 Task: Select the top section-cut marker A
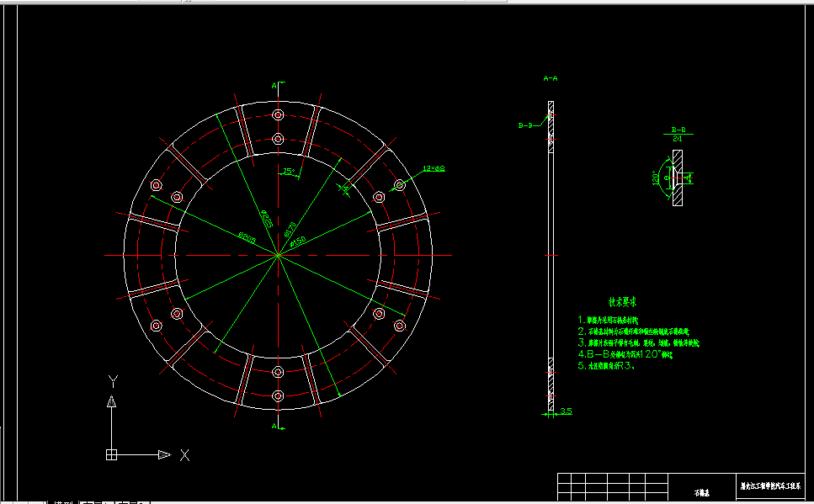pos(274,86)
